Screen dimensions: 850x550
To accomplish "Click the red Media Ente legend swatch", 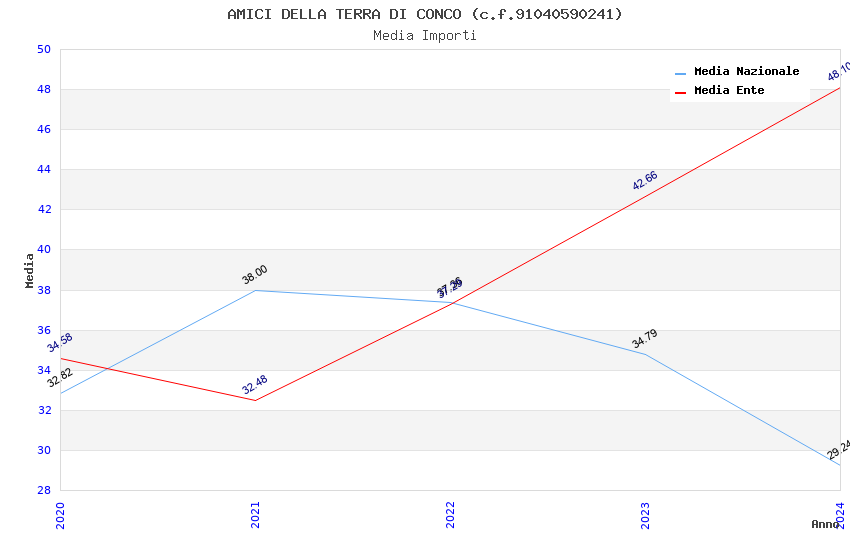I will (681, 92).
